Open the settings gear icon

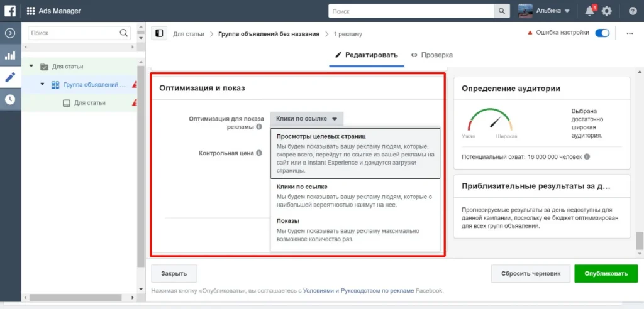coord(607,11)
